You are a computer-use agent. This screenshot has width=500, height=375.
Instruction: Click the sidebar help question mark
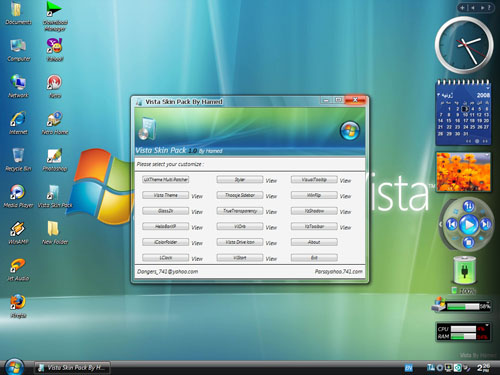click(x=489, y=7)
